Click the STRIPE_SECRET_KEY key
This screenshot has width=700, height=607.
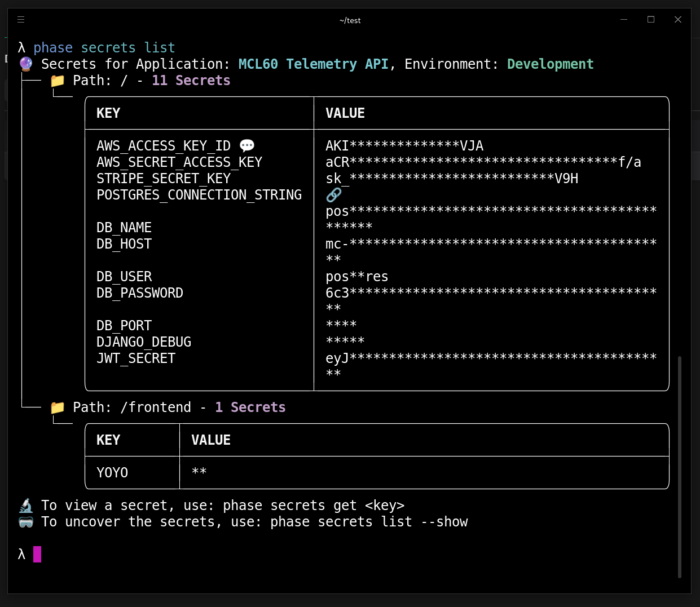click(x=164, y=179)
